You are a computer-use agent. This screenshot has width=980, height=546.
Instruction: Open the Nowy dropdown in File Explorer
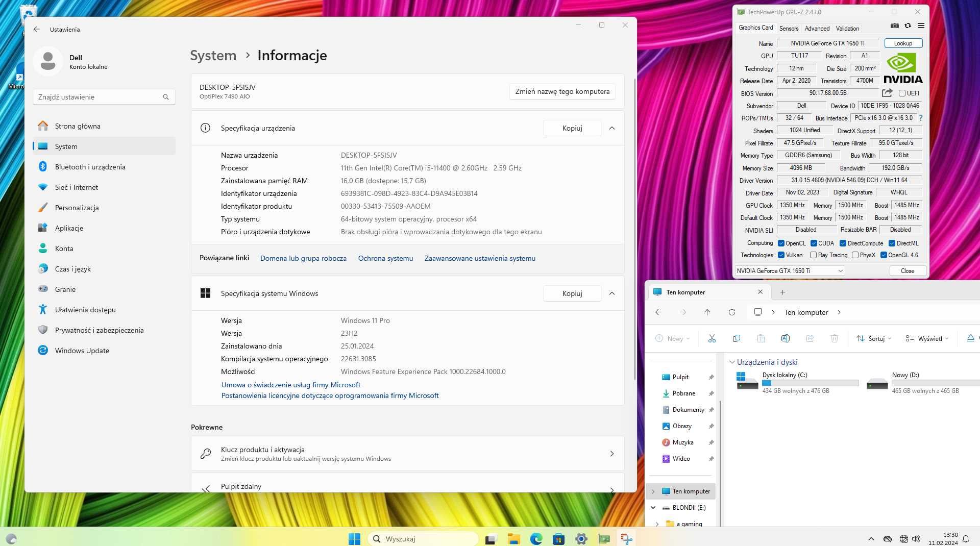pyautogui.click(x=673, y=338)
